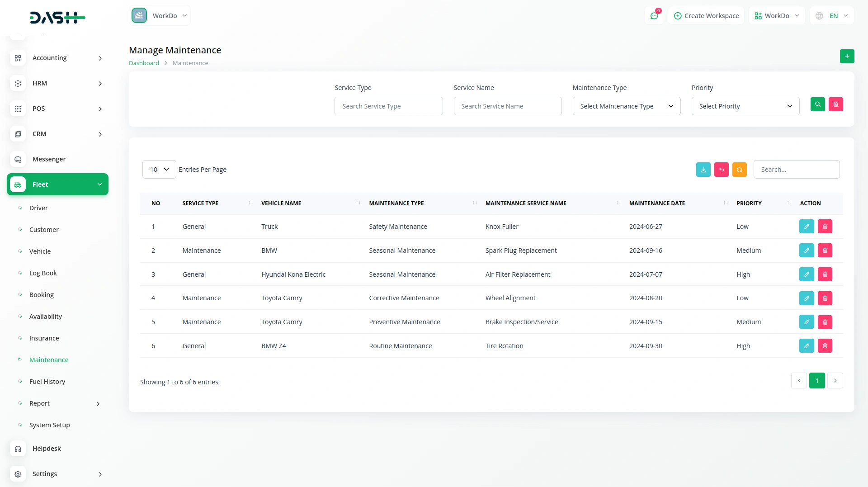Image resolution: width=868 pixels, height=487 pixels.
Task: Open Select Maintenance Type dropdown
Action: point(627,106)
